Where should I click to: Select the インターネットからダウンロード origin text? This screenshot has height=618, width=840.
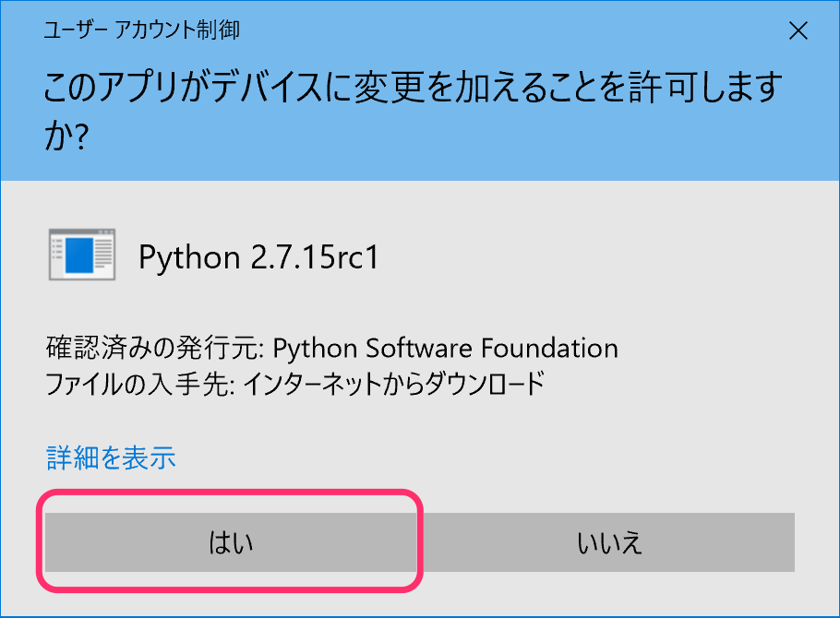[x=394, y=384]
